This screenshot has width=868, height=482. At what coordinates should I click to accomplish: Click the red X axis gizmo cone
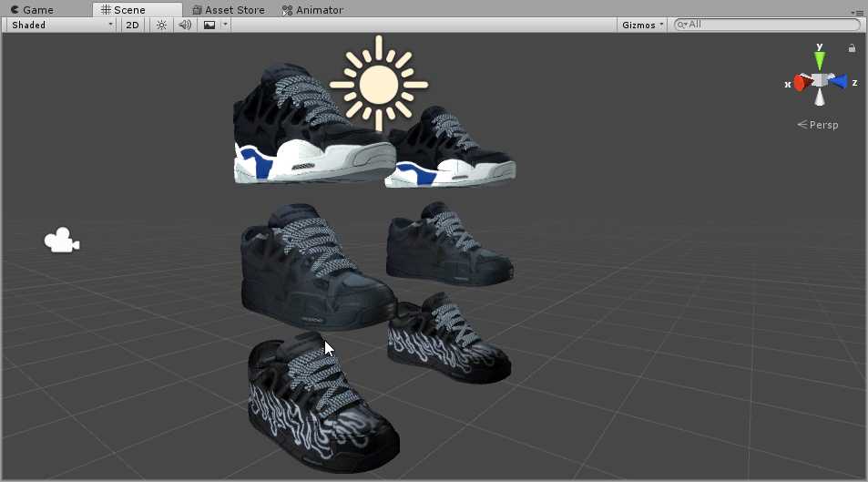pos(801,83)
